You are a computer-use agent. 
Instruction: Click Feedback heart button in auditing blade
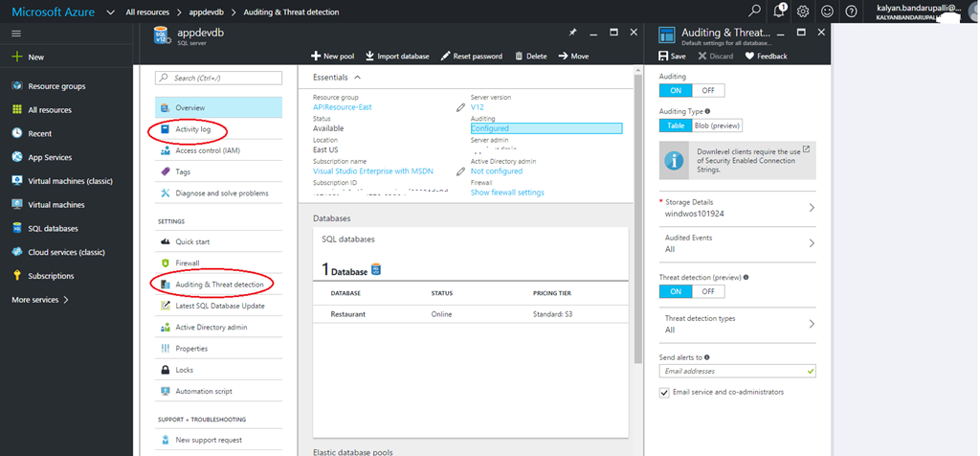click(767, 57)
